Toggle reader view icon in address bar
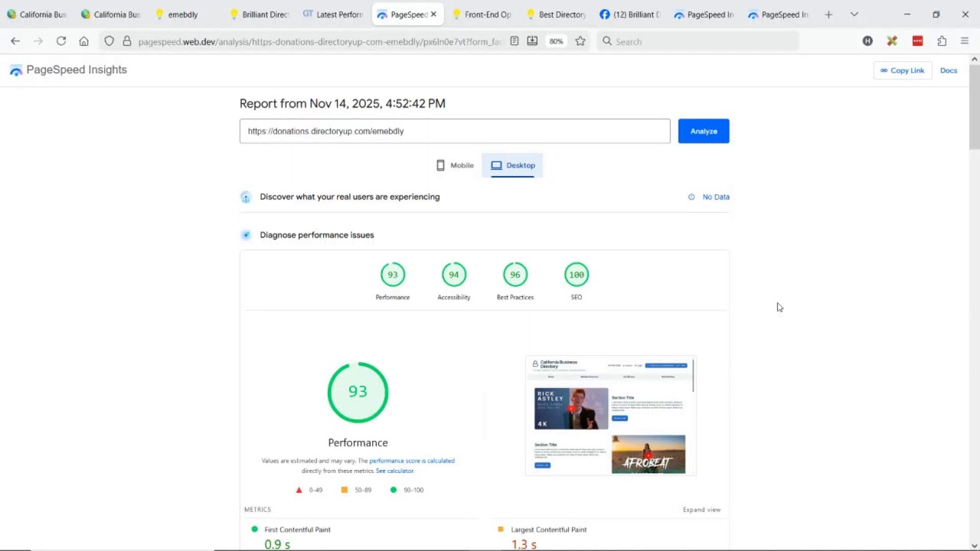The height and width of the screenshot is (551, 980). pos(514,41)
